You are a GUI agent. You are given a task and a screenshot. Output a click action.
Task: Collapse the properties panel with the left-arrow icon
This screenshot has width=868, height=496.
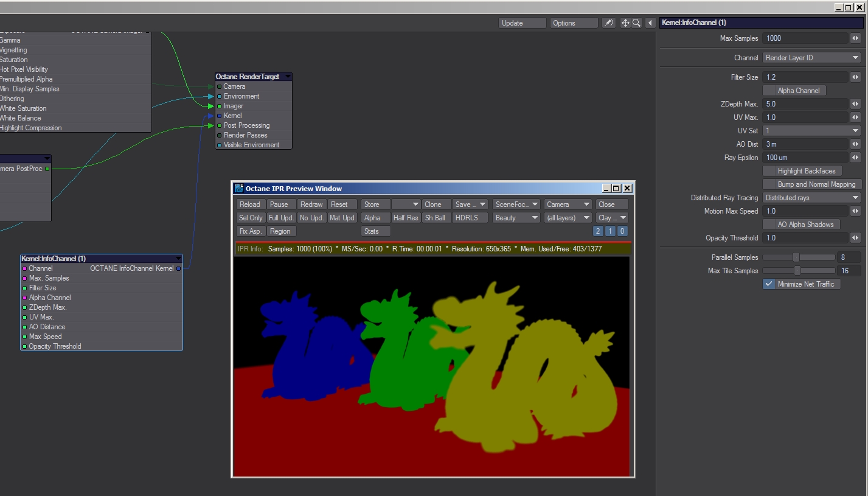pyautogui.click(x=651, y=23)
